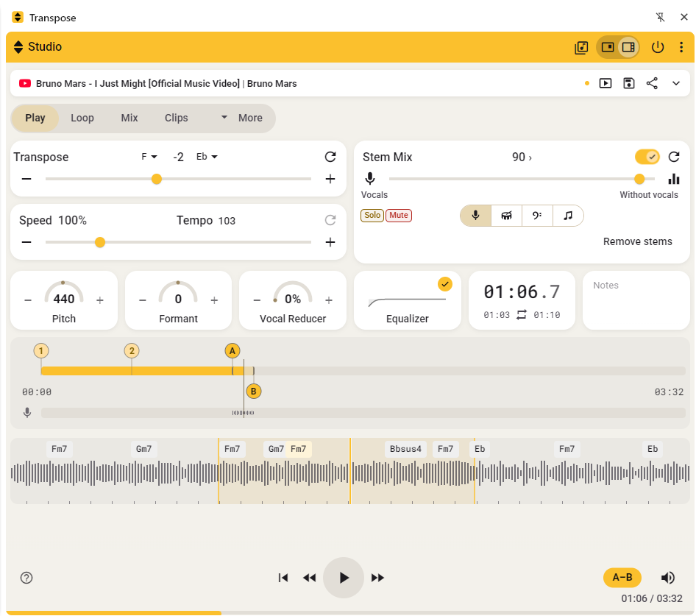
Task: Save the session with the floppy disk icon
Action: pos(628,83)
